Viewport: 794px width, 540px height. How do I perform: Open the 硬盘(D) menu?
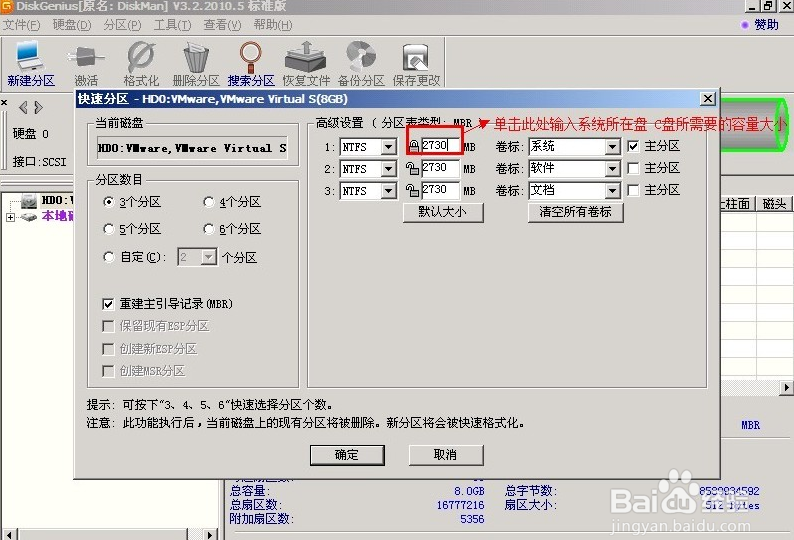[x=72, y=25]
